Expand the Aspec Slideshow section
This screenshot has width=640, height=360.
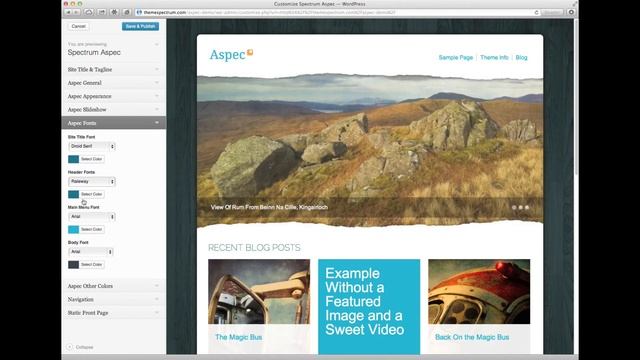pos(113,109)
